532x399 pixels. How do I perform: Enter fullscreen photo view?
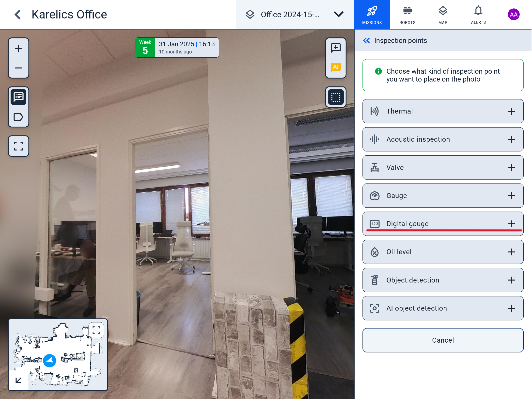click(x=18, y=146)
